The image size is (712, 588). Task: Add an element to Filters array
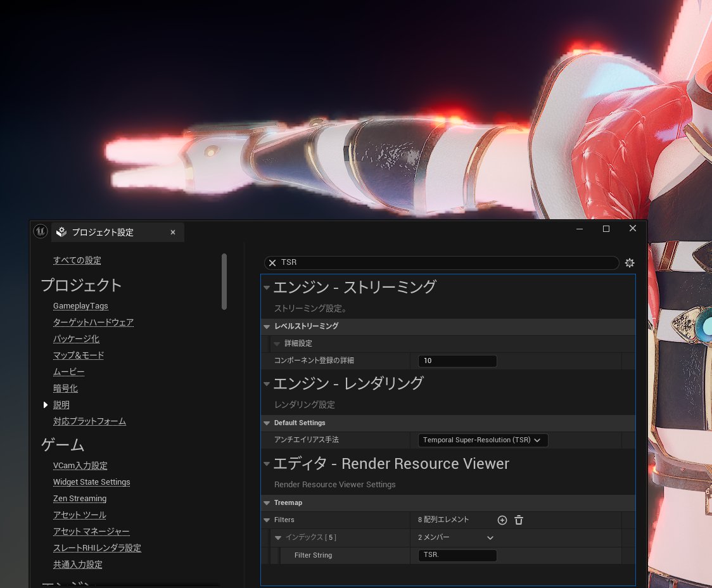[x=502, y=520]
